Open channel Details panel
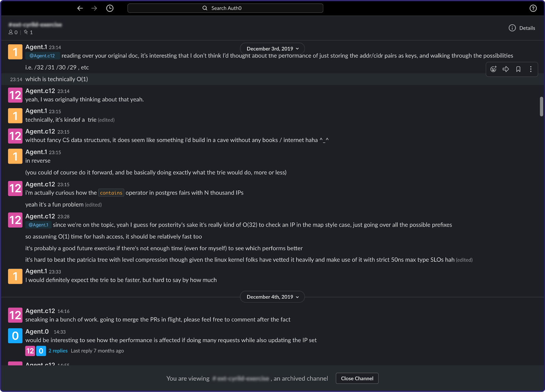 click(522, 28)
